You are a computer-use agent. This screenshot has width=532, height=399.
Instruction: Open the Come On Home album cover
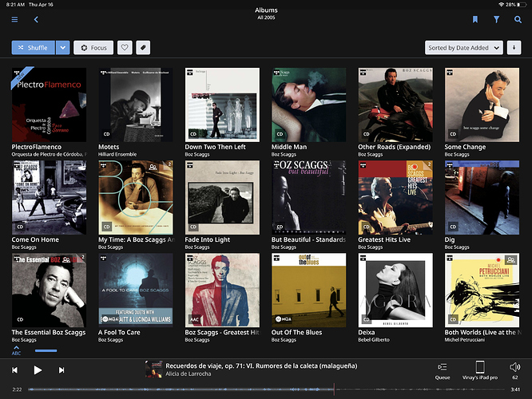(49, 197)
